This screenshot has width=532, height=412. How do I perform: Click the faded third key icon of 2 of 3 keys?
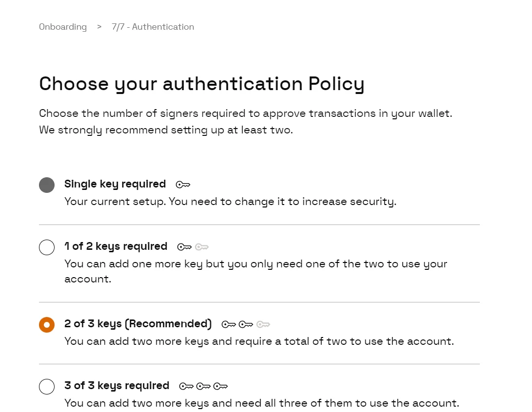click(x=263, y=324)
